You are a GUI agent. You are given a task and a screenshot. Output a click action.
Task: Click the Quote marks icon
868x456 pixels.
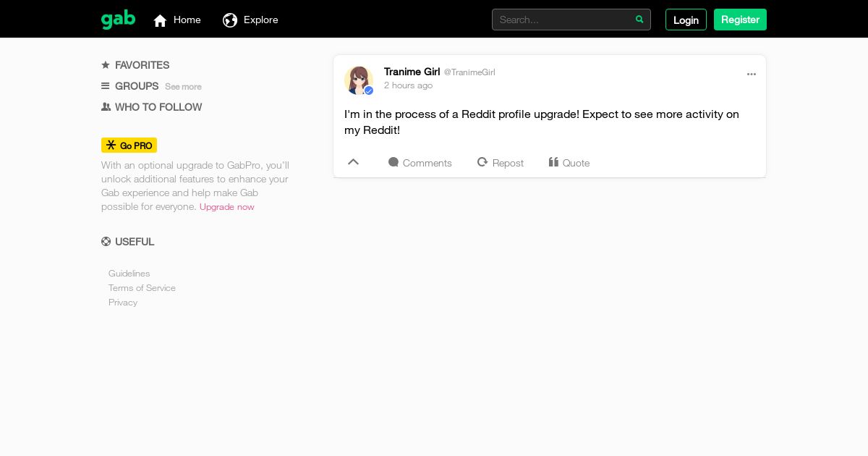pyautogui.click(x=553, y=162)
